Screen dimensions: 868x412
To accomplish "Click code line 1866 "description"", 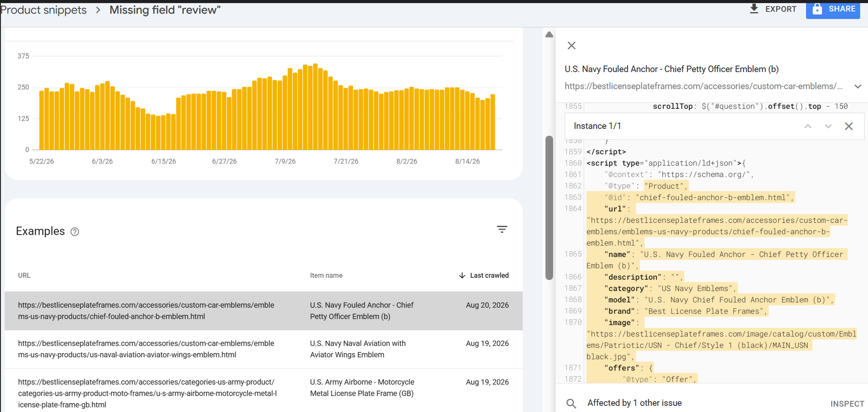I will [644, 277].
